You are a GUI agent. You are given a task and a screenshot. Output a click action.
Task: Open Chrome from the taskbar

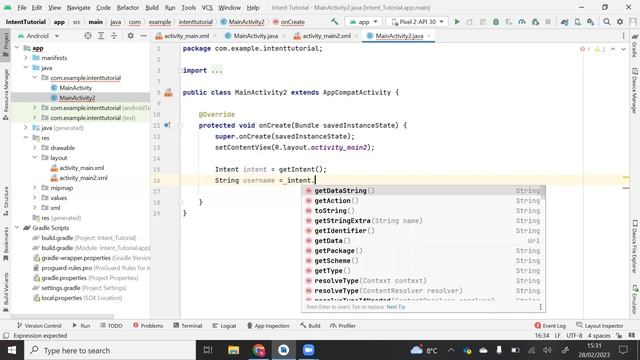click(259, 350)
